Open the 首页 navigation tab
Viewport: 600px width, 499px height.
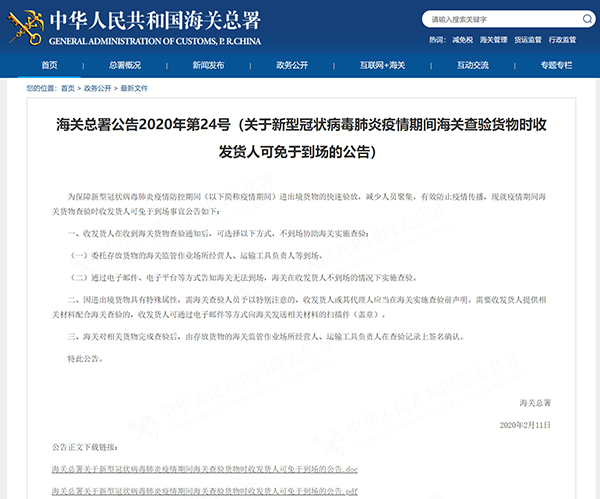[49, 65]
